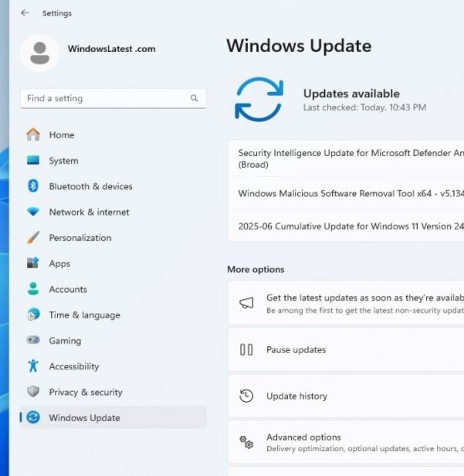
Task: Click the Windows Update page title
Action: [299, 46]
